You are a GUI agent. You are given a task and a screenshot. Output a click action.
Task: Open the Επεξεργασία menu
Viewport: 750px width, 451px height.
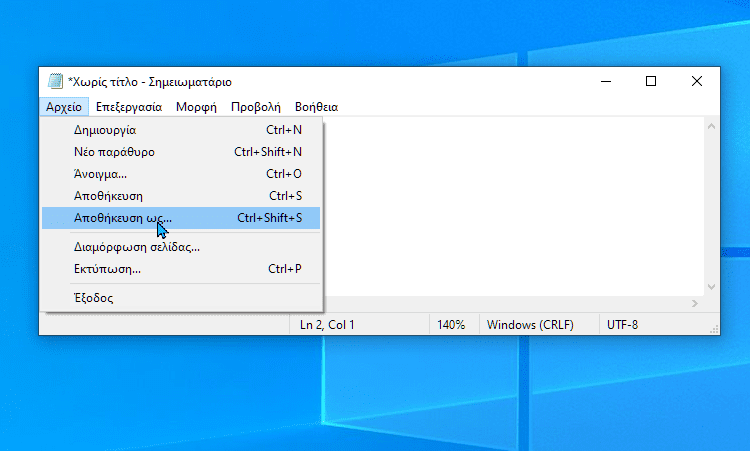pos(129,107)
